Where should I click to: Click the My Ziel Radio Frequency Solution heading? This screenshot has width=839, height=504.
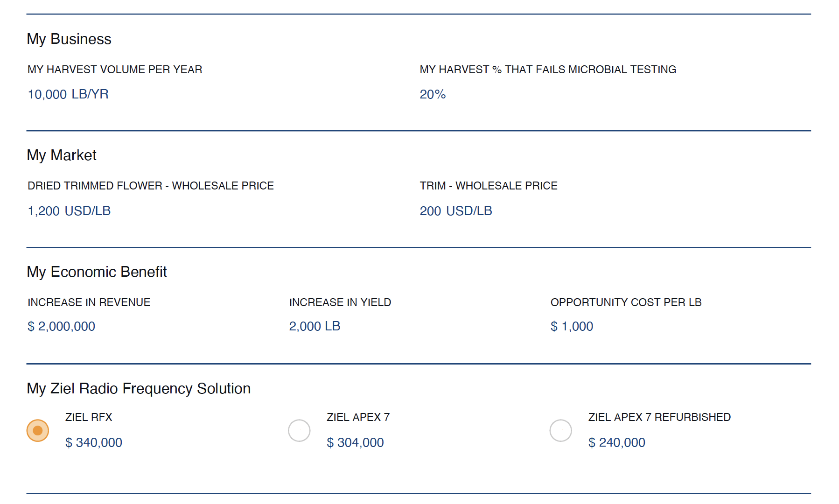click(139, 389)
